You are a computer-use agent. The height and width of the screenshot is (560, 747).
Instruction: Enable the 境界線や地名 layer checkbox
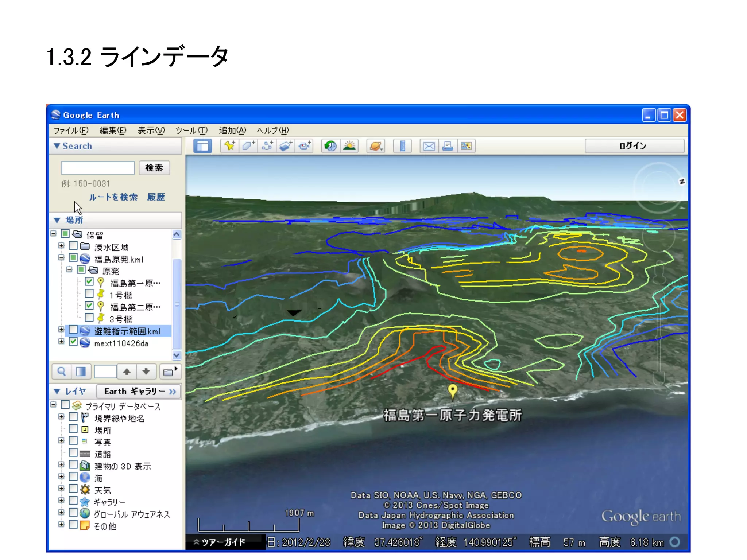tap(73, 416)
